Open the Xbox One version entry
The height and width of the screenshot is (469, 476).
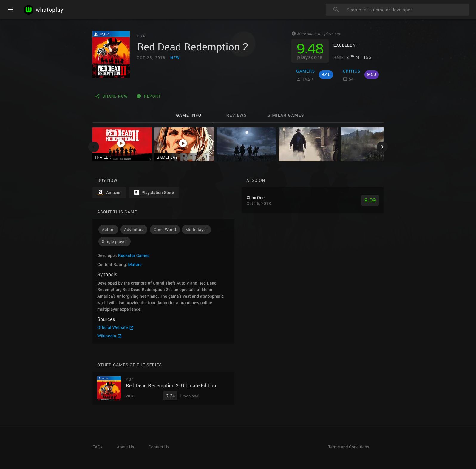[x=313, y=200]
